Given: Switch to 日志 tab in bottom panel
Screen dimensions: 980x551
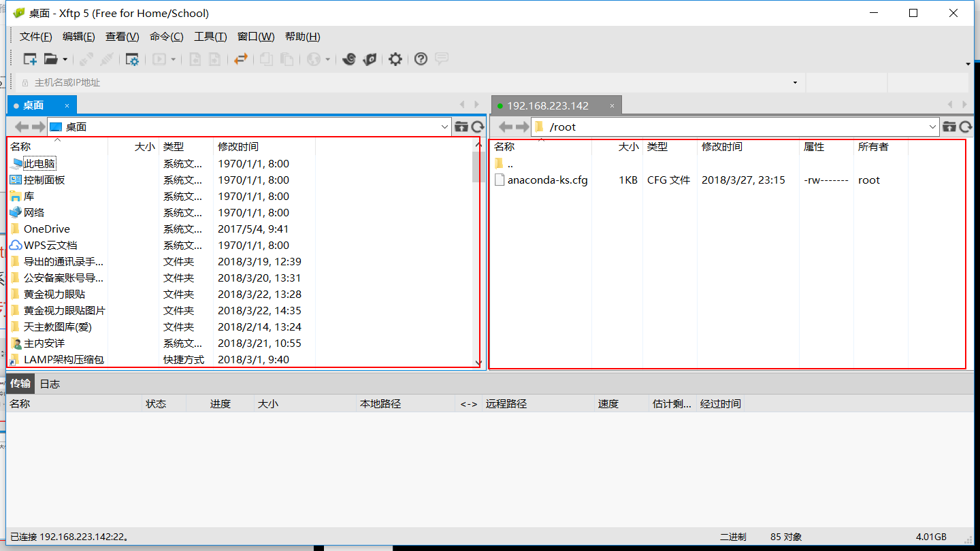Looking at the screenshot, I should (50, 384).
